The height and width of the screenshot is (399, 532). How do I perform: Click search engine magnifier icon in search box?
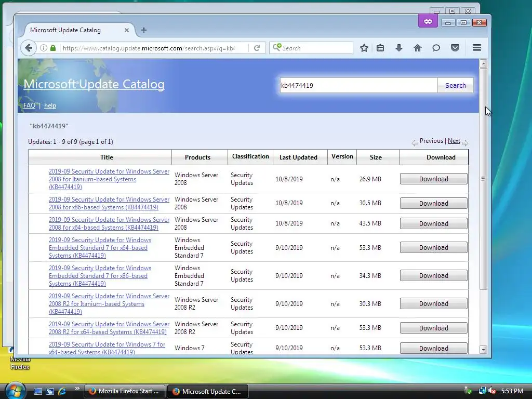(277, 47)
